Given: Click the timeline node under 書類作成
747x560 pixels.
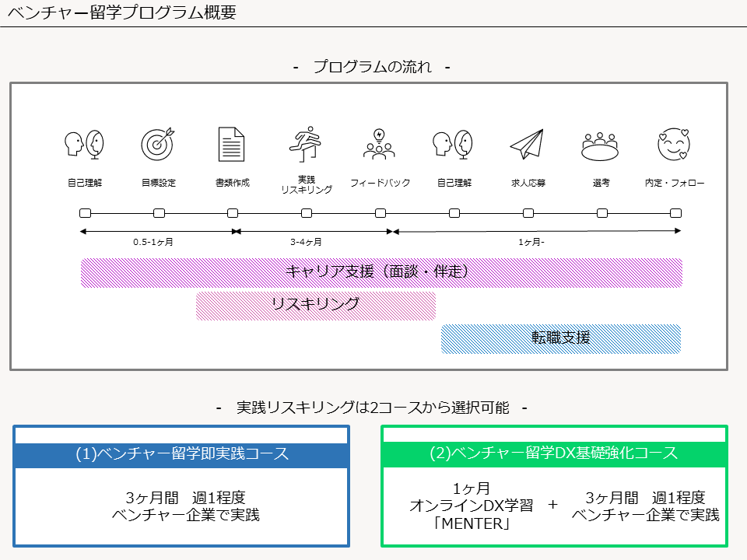Looking at the screenshot, I should coord(233,213).
